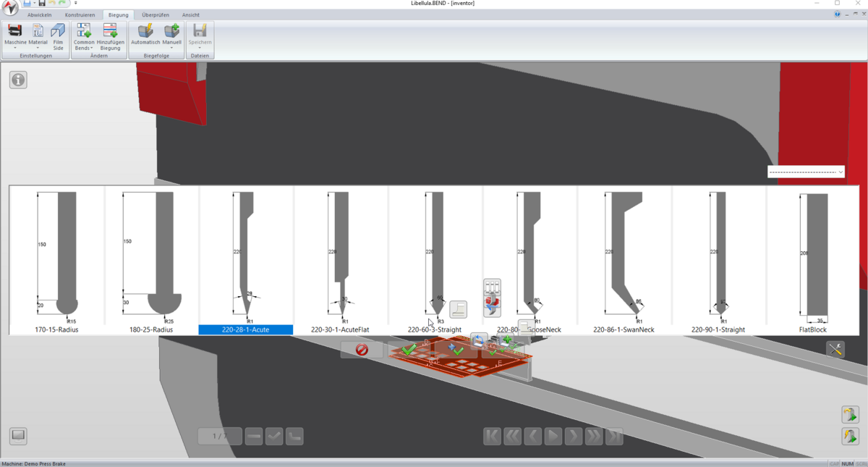
Task: Click the Film Side icon
Action: [x=58, y=35]
